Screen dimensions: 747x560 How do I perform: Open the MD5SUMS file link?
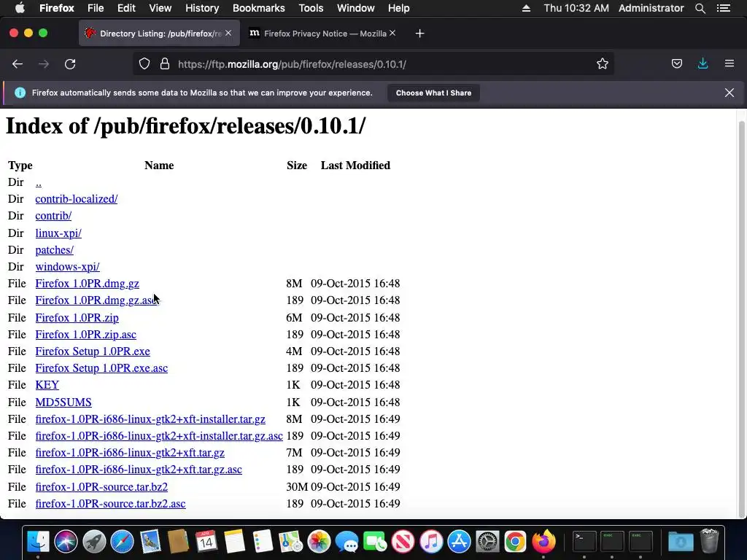coord(63,402)
